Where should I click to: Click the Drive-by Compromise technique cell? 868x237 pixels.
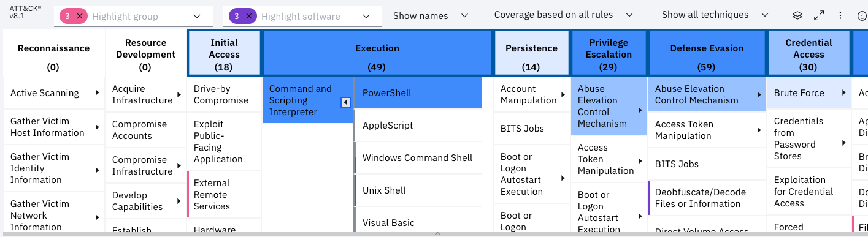coord(224,94)
